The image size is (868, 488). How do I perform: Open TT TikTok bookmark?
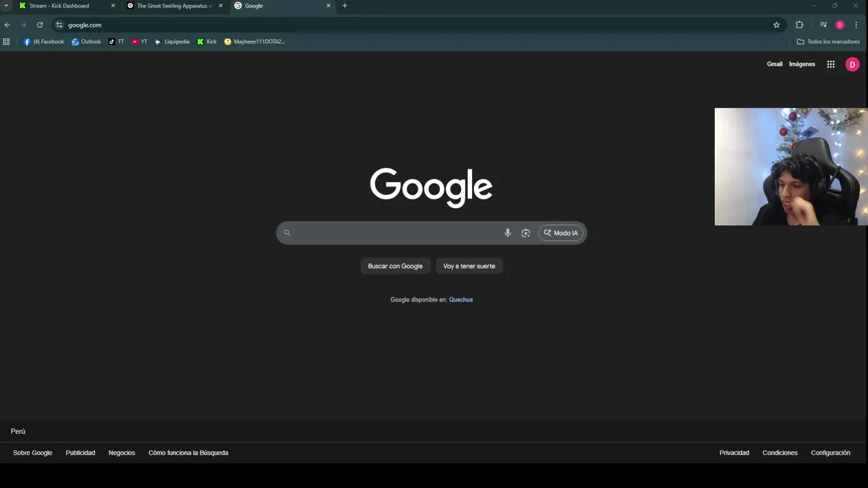pyautogui.click(x=117, y=41)
